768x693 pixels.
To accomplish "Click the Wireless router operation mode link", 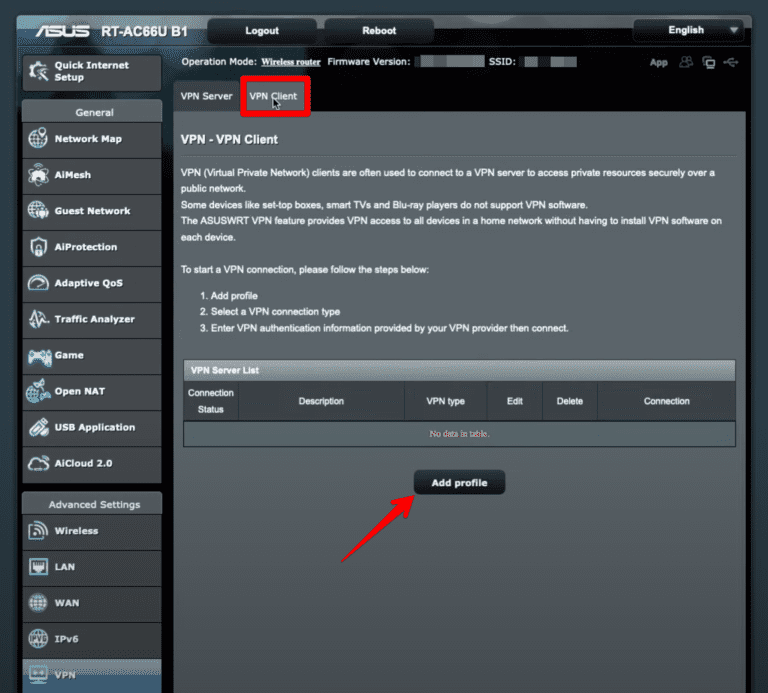I will [290, 62].
